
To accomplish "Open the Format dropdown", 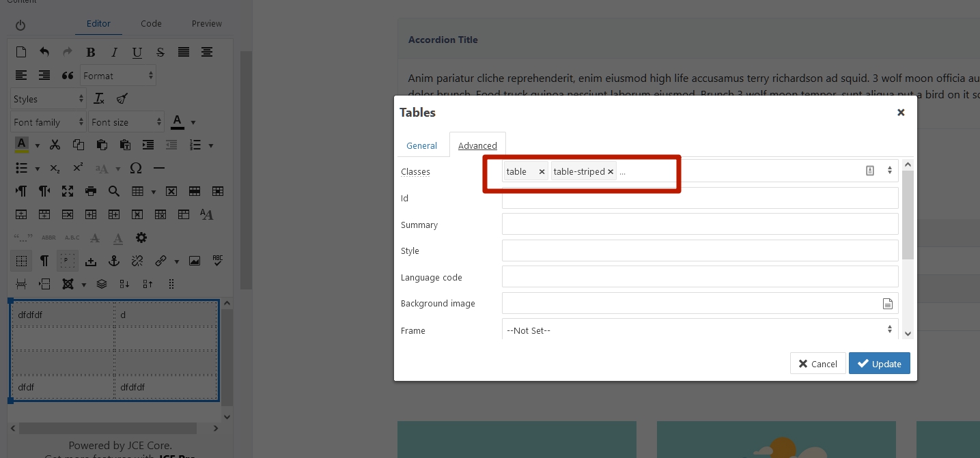I will [x=118, y=76].
